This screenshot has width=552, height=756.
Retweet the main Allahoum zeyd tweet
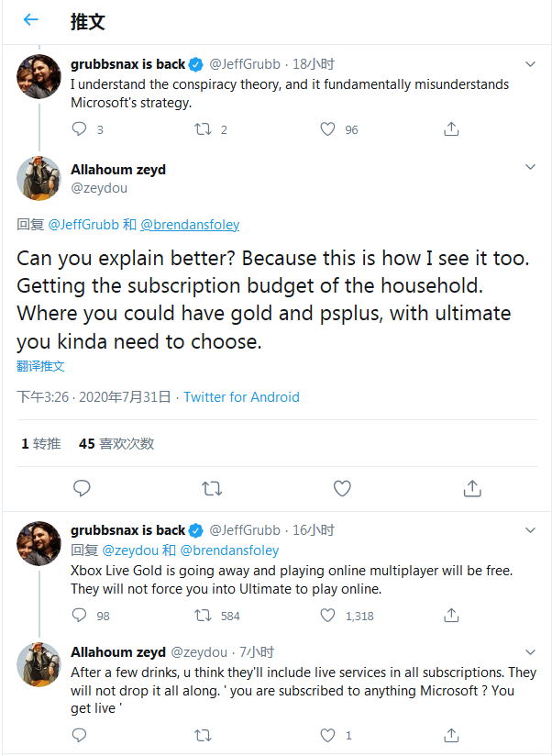212,488
